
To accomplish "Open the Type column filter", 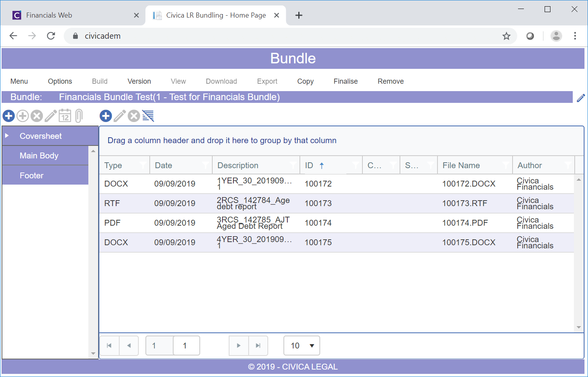I will point(143,165).
